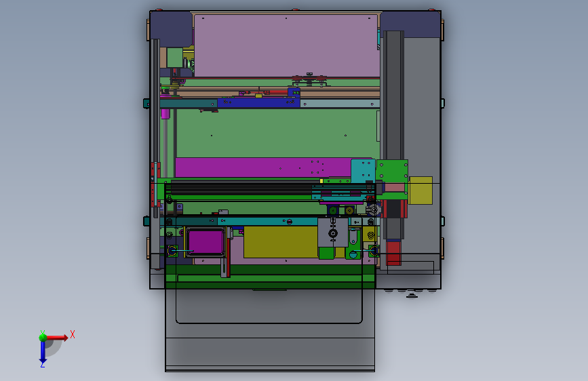The height and width of the screenshot is (381, 588).
Task: Select the small red cylinder on upper rail
Action: pos(276,92)
